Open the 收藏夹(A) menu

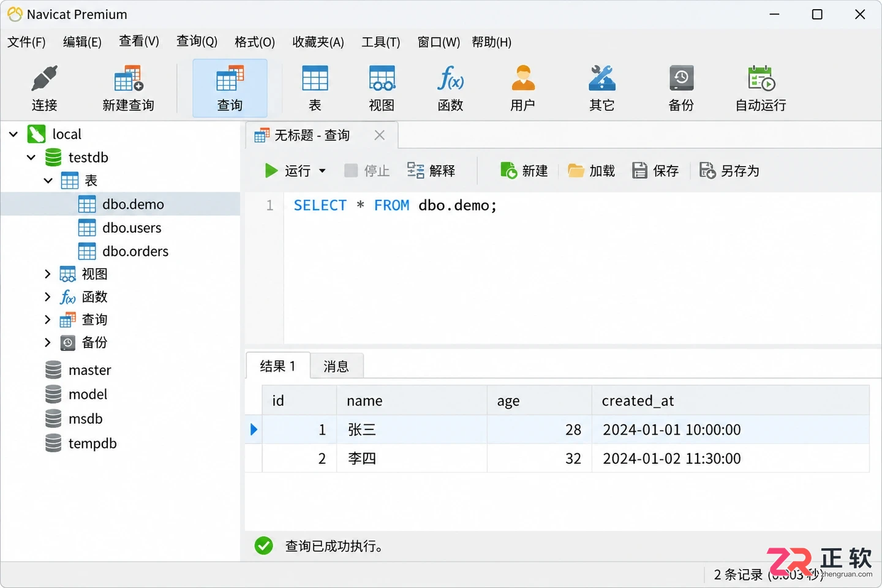pyautogui.click(x=318, y=42)
